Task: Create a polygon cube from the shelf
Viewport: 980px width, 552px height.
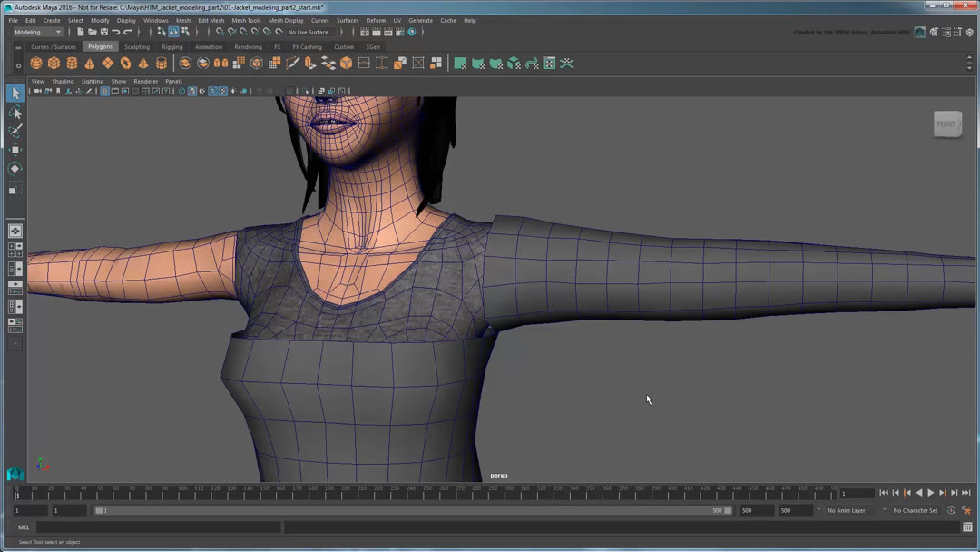Action: [x=54, y=63]
